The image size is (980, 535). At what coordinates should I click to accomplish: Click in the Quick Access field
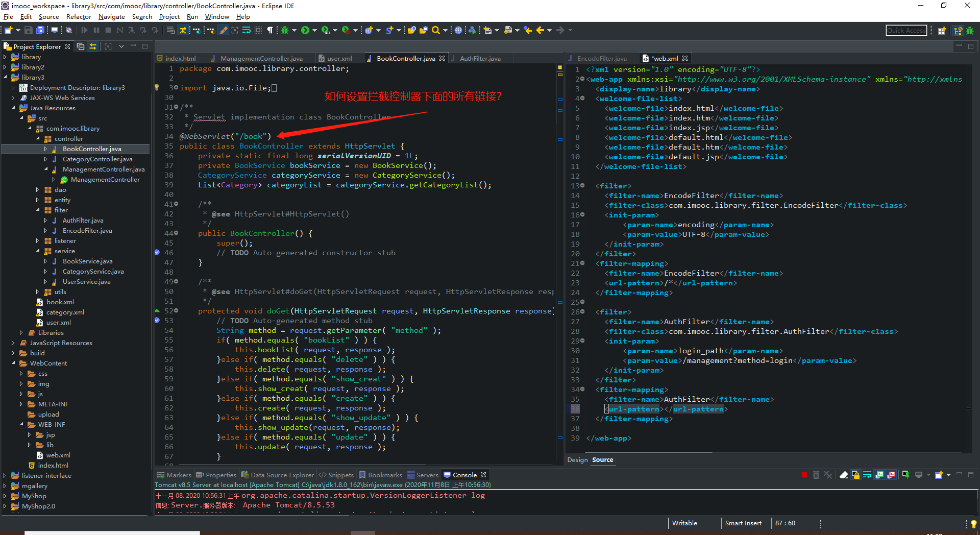(x=906, y=31)
